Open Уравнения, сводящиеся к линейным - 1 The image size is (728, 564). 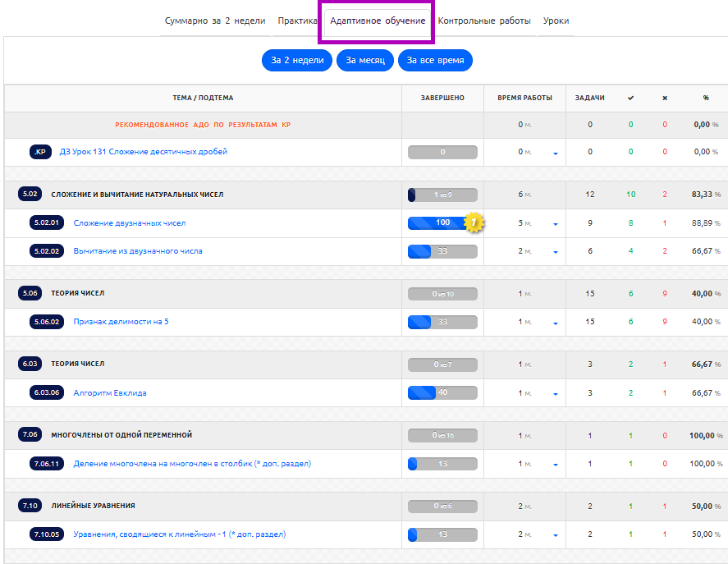coord(180,534)
